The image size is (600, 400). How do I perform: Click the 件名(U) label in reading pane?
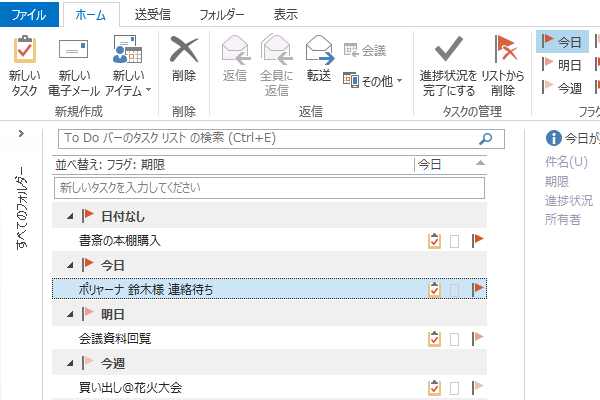tap(566, 162)
